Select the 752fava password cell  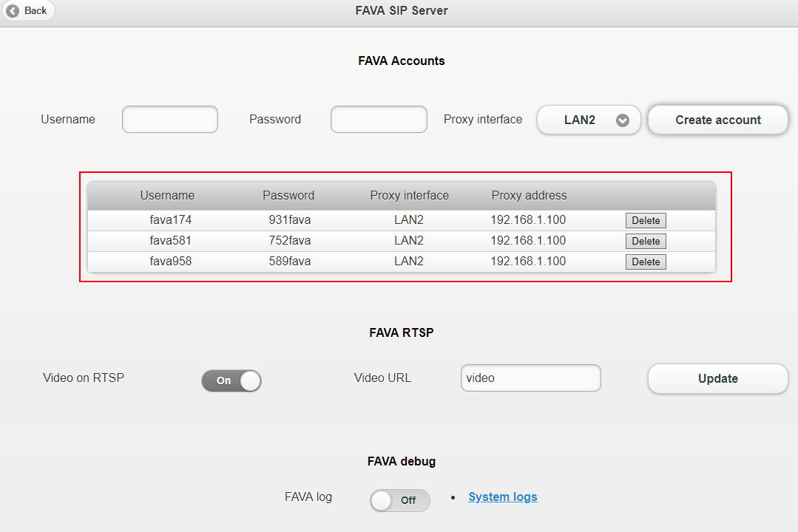[x=289, y=241]
